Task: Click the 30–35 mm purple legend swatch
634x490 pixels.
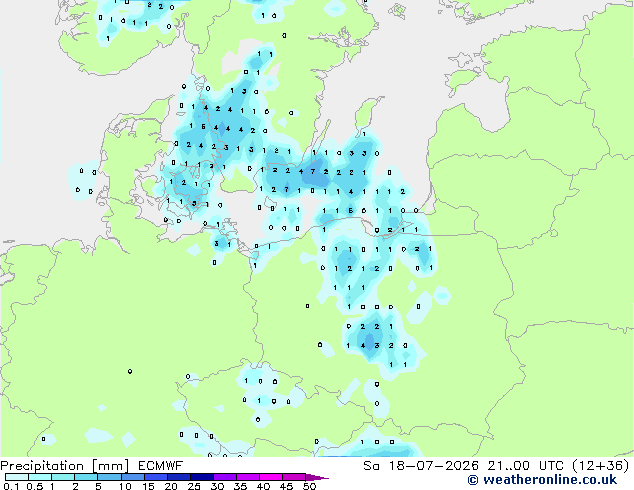Action: [224, 477]
